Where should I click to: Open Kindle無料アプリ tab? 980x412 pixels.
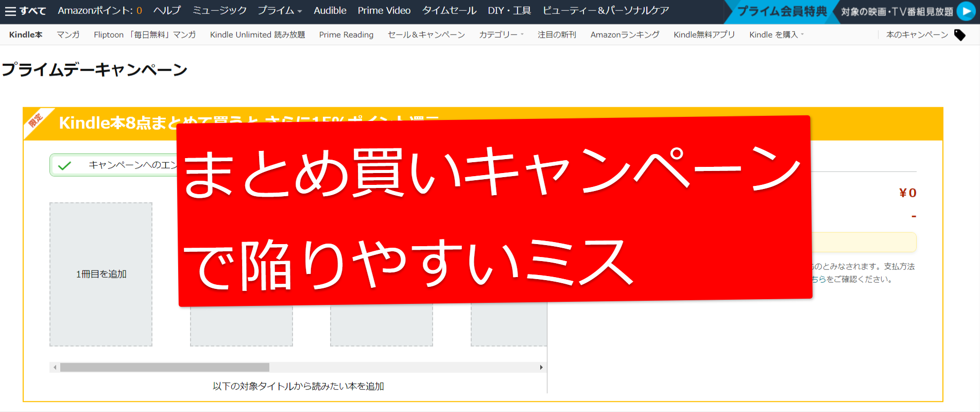tap(704, 35)
